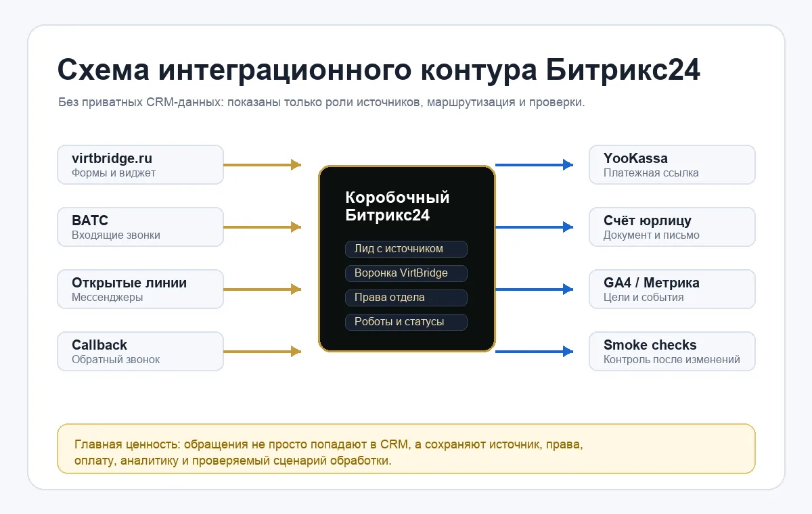Click the Обратный звонок caption
Image resolution: width=812 pixels, height=514 pixels.
click(116, 360)
